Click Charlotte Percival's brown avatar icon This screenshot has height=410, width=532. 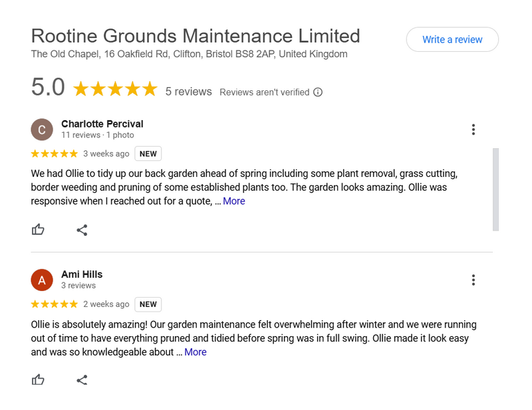(x=42, y=130)
